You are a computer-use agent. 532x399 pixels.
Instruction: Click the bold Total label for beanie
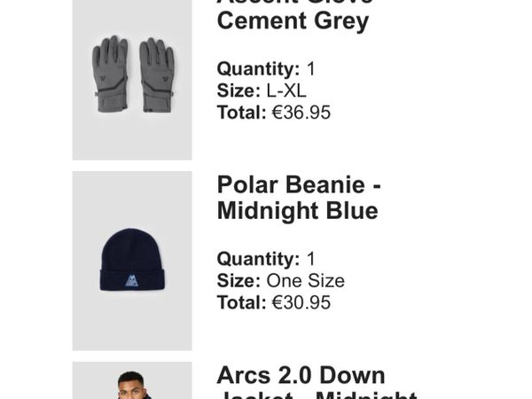241,302
